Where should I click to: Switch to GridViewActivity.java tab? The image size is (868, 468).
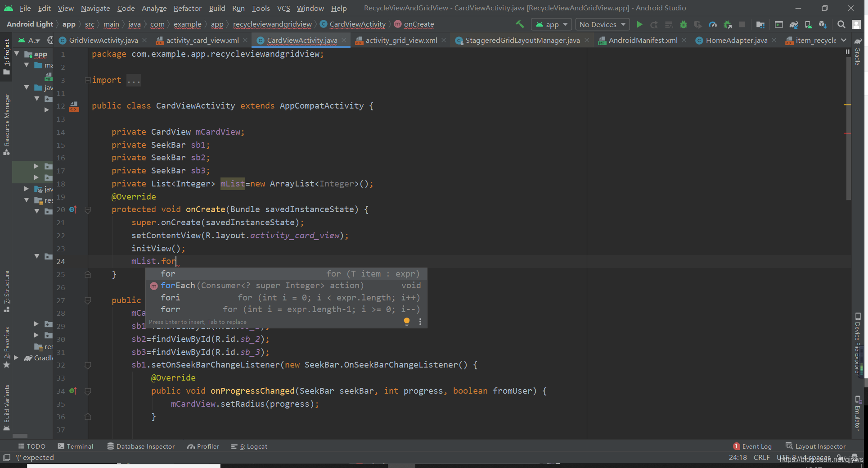[103, 40]
